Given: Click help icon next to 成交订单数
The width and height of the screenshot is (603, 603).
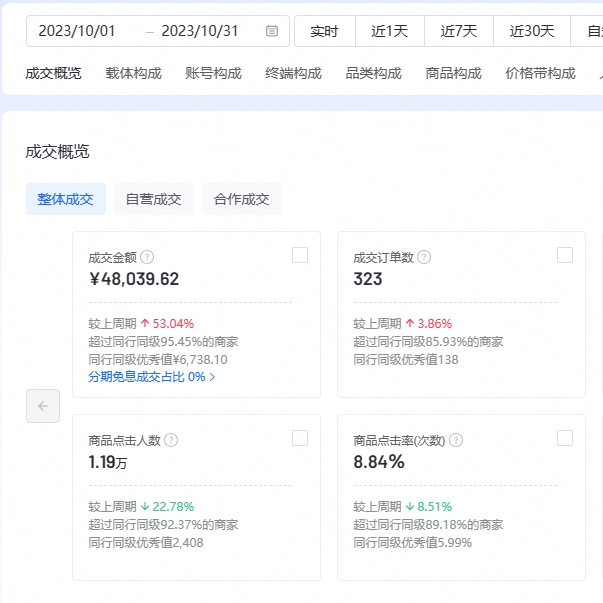Looking at the screenshot, I should tap(424, 257).
